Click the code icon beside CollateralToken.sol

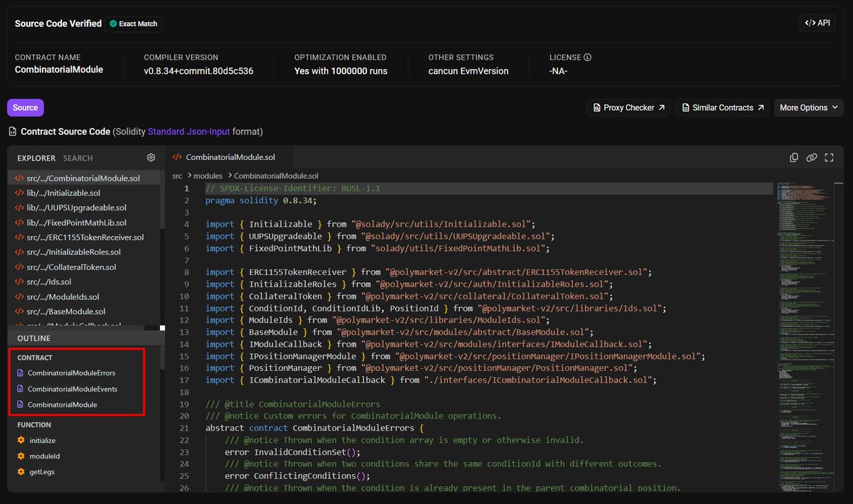tap(19, 267)
